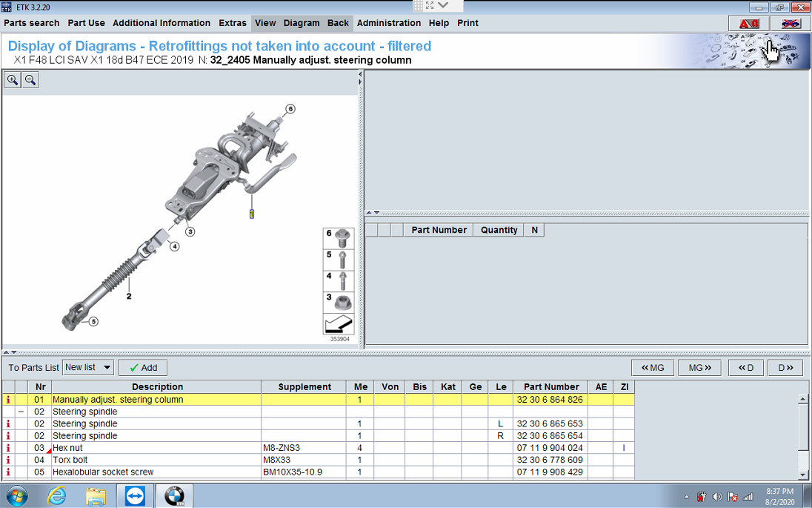Collapse the Steering spindle group row

(x=21, y=412)
